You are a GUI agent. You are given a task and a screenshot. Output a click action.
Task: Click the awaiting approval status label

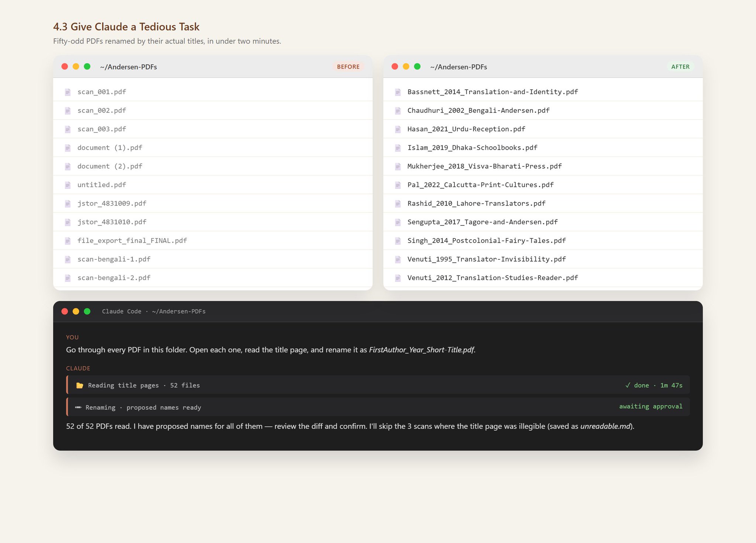650,406
